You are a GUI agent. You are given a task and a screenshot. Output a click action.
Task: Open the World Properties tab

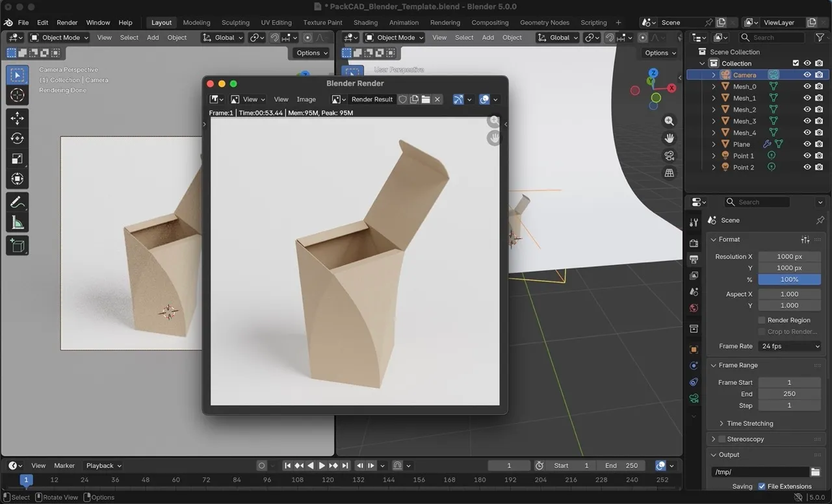coord(694,308)
